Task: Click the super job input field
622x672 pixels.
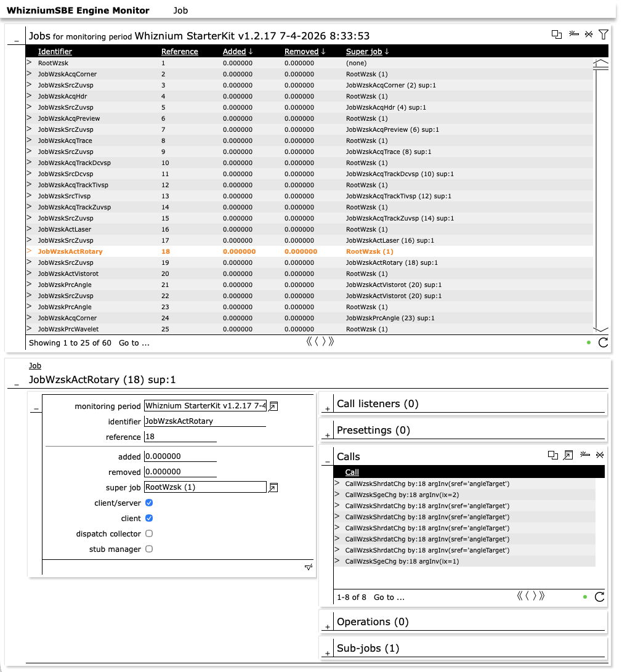Action: point(204,487)
